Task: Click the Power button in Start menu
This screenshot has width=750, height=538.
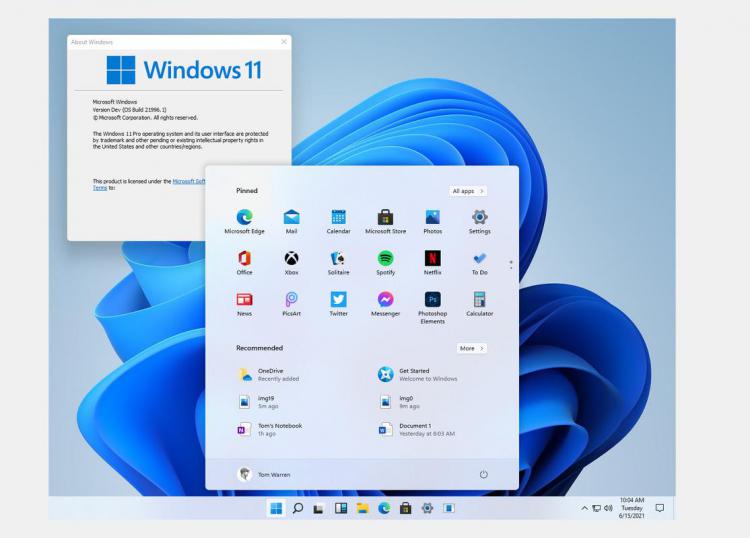Action: click(484, 474)
